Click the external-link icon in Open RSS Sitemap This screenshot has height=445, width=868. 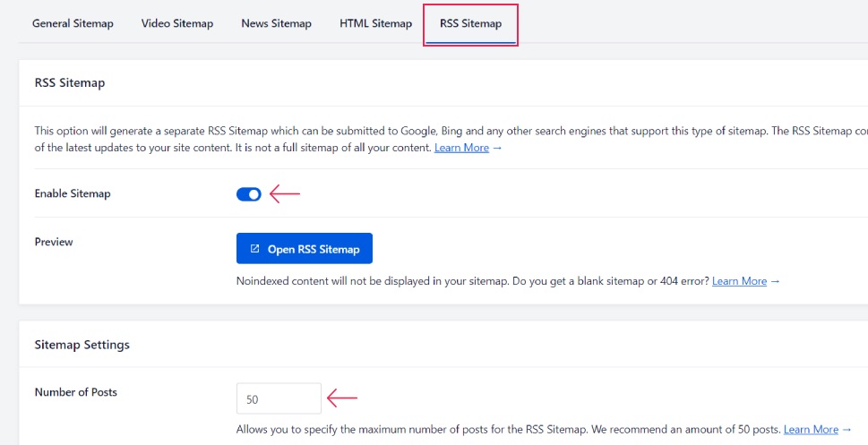254,249
